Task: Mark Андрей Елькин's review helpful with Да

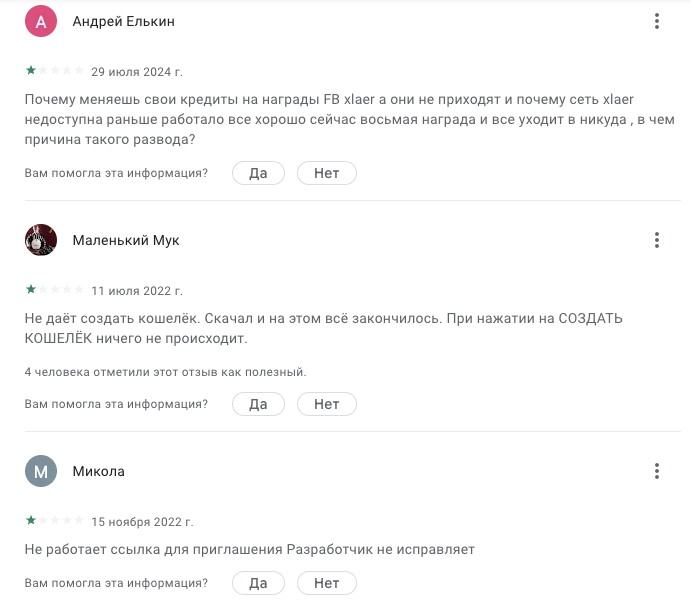Action: 258,173
